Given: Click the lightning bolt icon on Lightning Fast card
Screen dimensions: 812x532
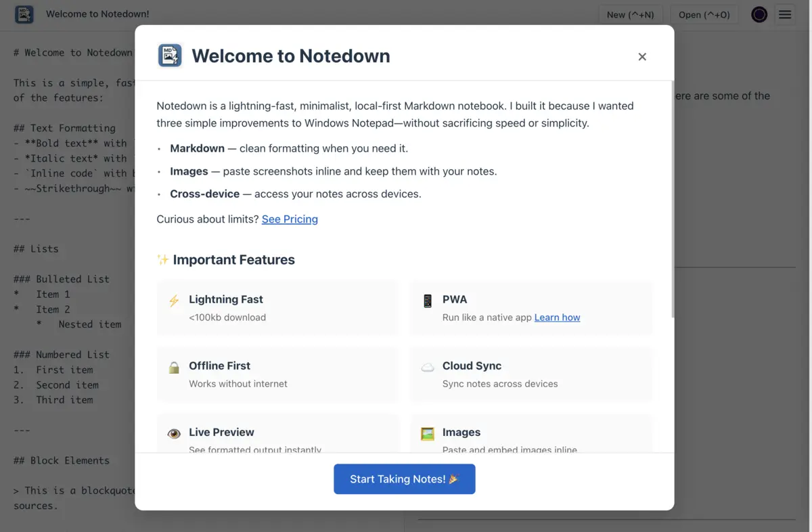Looking at the screenshot, I should [174, 299].
